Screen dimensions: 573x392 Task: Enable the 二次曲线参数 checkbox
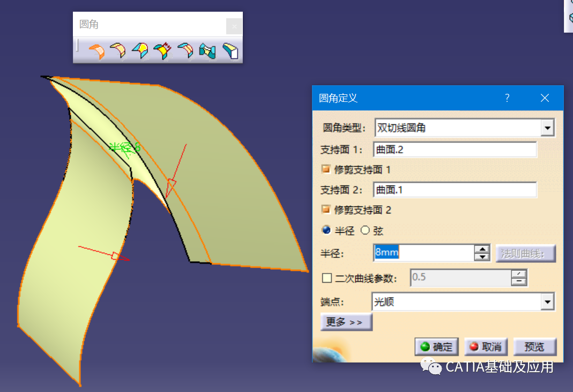click(326, 278)
